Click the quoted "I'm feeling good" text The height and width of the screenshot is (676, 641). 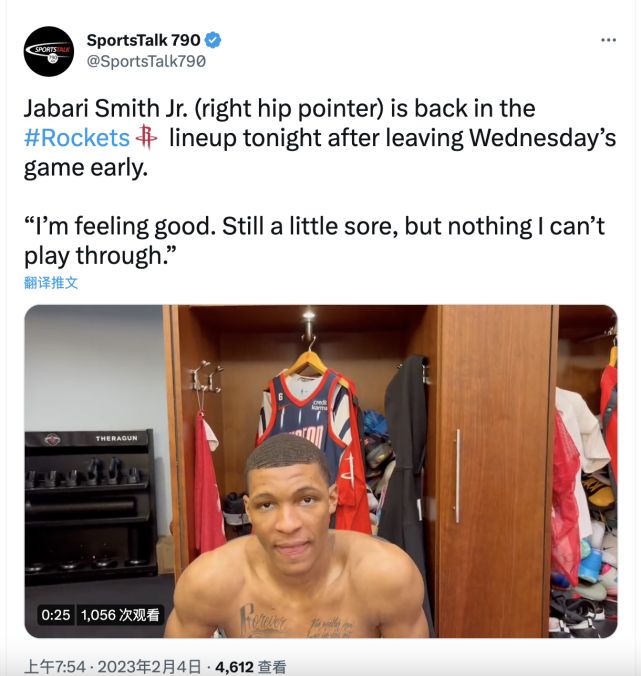(314, 241)
